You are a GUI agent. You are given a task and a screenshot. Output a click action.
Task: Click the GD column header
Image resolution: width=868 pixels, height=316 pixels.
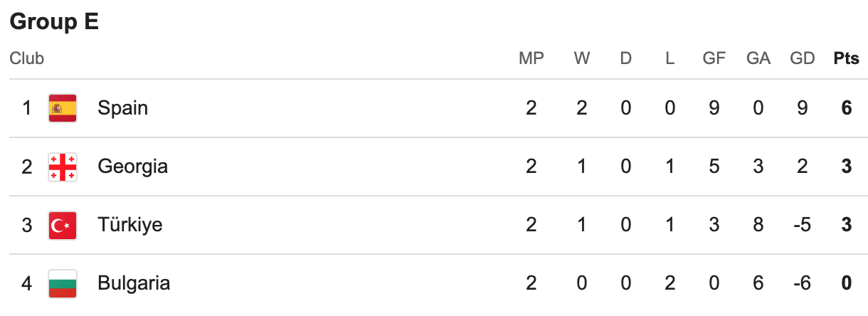[803, 58]
